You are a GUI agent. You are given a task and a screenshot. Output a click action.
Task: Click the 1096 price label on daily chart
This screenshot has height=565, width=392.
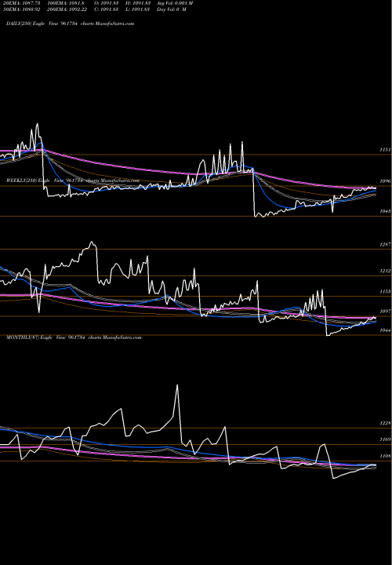[385, 181]
